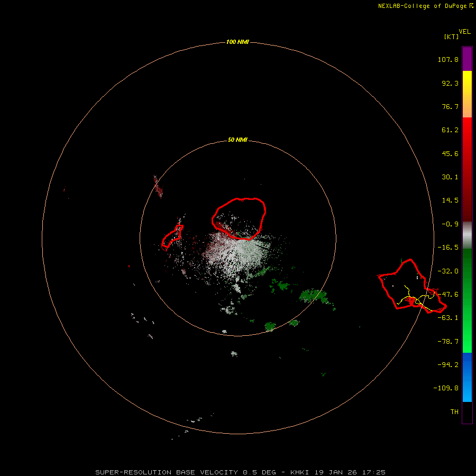
Task: Select the -32.0 legend value
Action: (448, 271)
